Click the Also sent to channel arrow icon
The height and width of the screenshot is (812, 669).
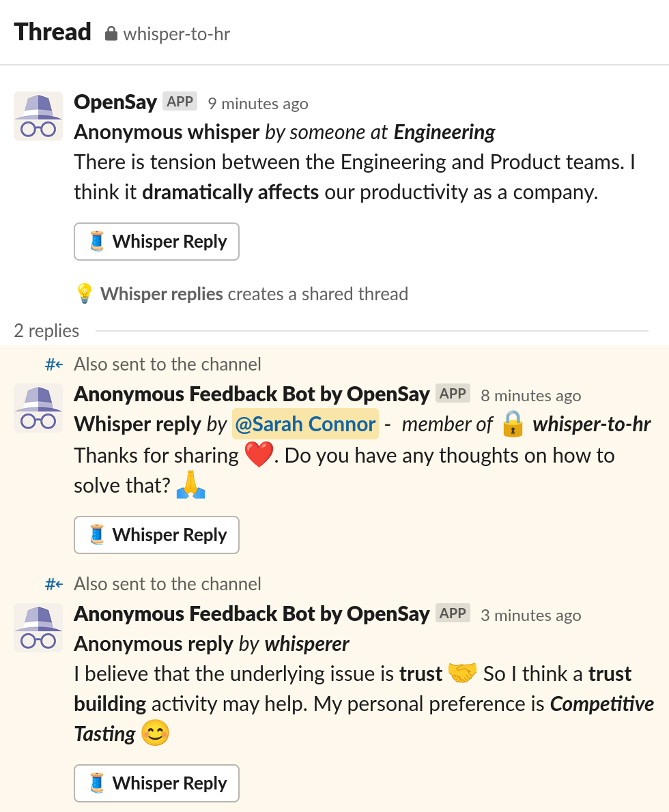tap(53, 364)
